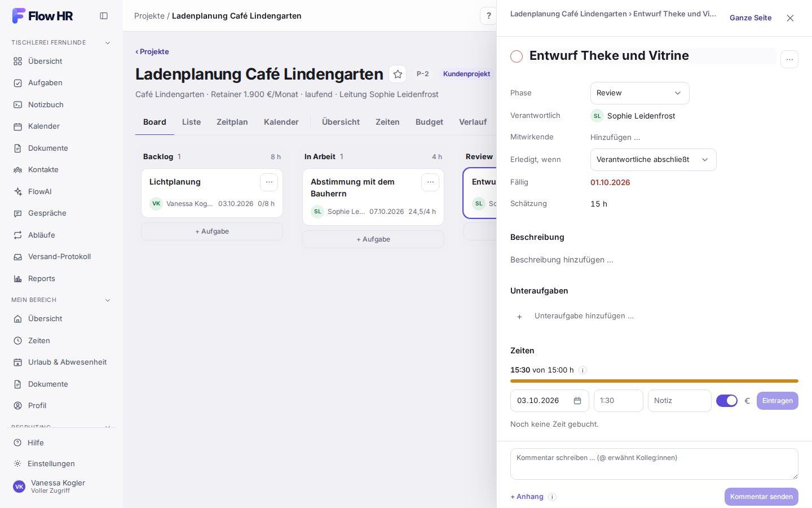
Task: Open Profil in the sidebar
Action: 61,406
